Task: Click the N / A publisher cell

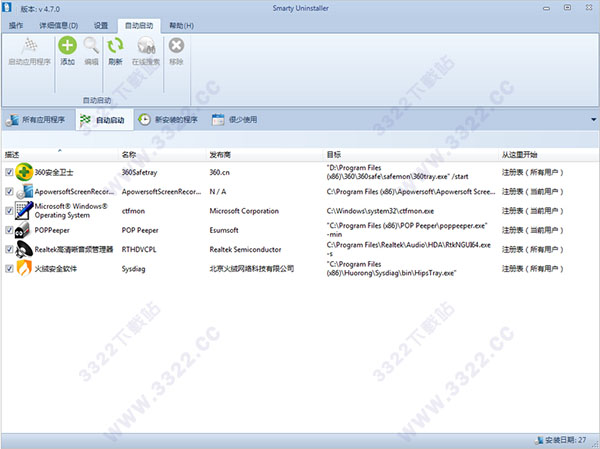Action: click(218, 191)
